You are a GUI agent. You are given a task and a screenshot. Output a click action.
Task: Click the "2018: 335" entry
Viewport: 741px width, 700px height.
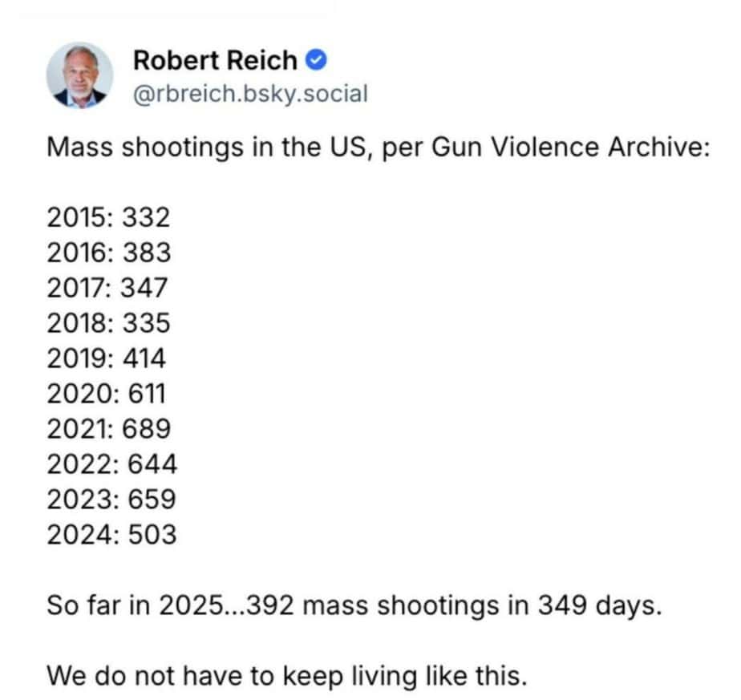pyautogui.click(x=108, y=324)
